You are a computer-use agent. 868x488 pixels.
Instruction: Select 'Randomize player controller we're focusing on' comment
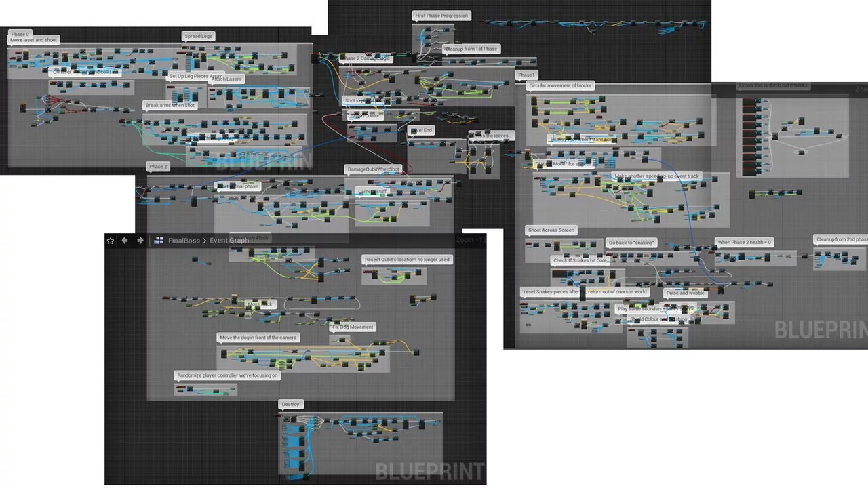pos(227,375)
